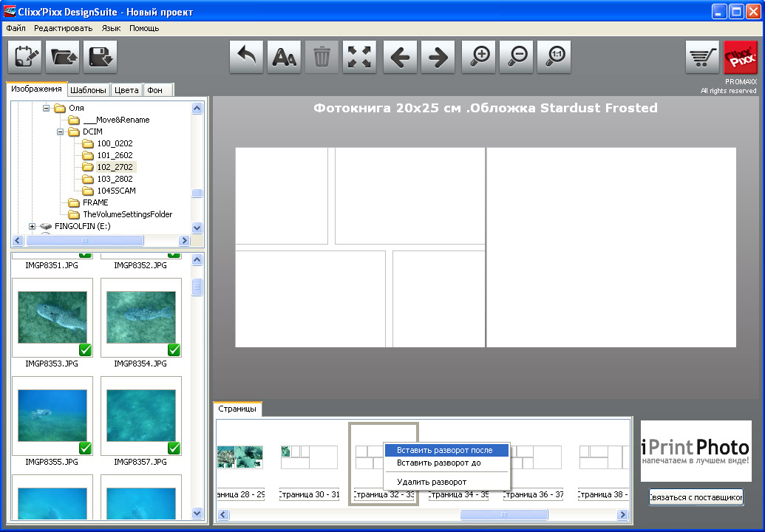Select the IMGP8357.JPG thumbnail

141,415
